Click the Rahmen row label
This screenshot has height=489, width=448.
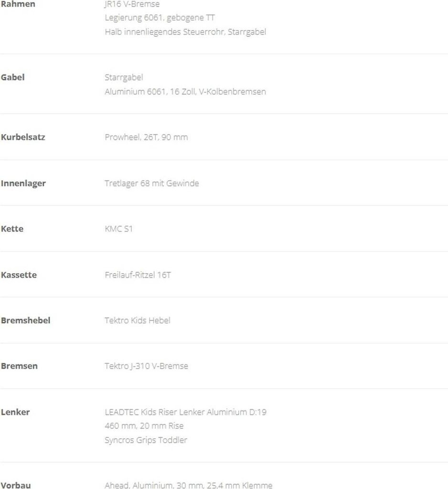(x=18, y=4)
